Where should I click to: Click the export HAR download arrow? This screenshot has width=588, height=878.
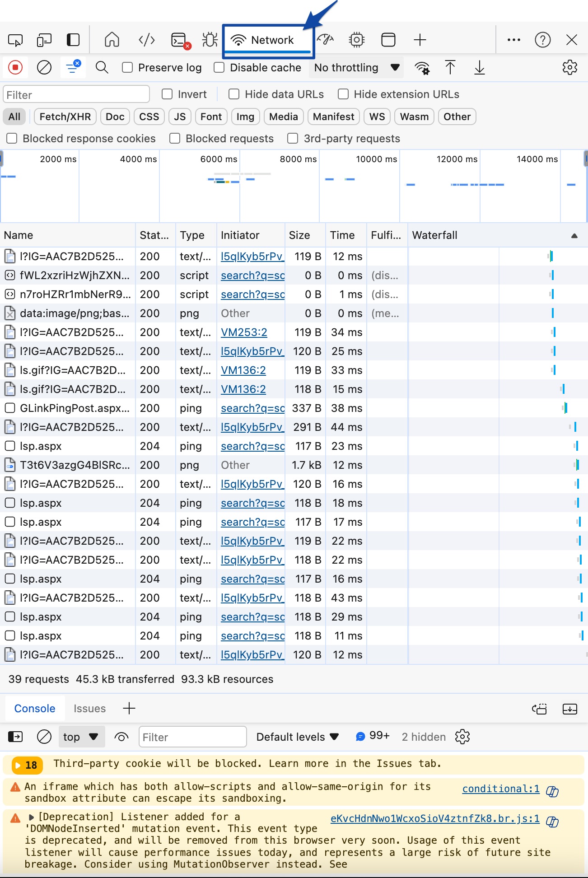coord(479,68)
